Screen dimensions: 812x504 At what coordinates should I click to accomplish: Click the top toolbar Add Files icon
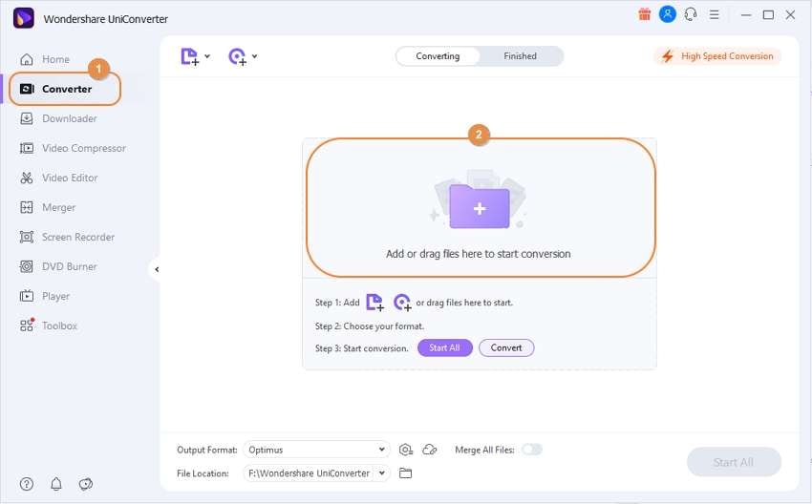[x=189, y=56]
